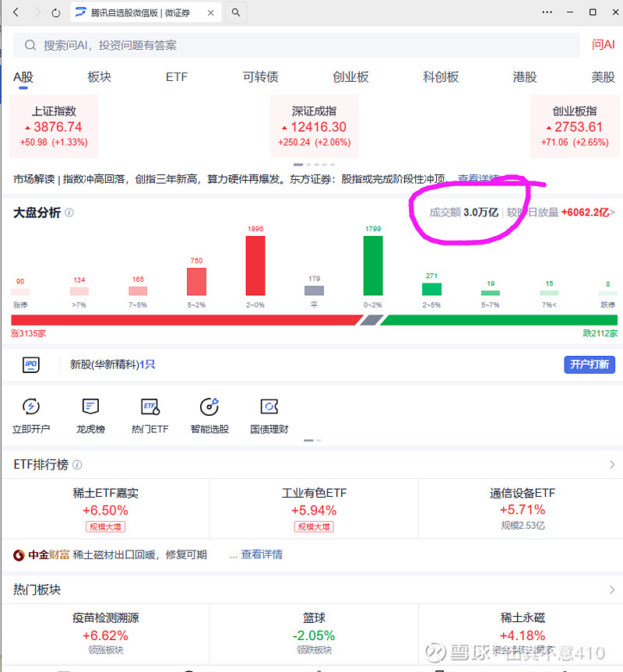
Task: Click the 中金财富 logo icon
Action: tap(19, 555)
